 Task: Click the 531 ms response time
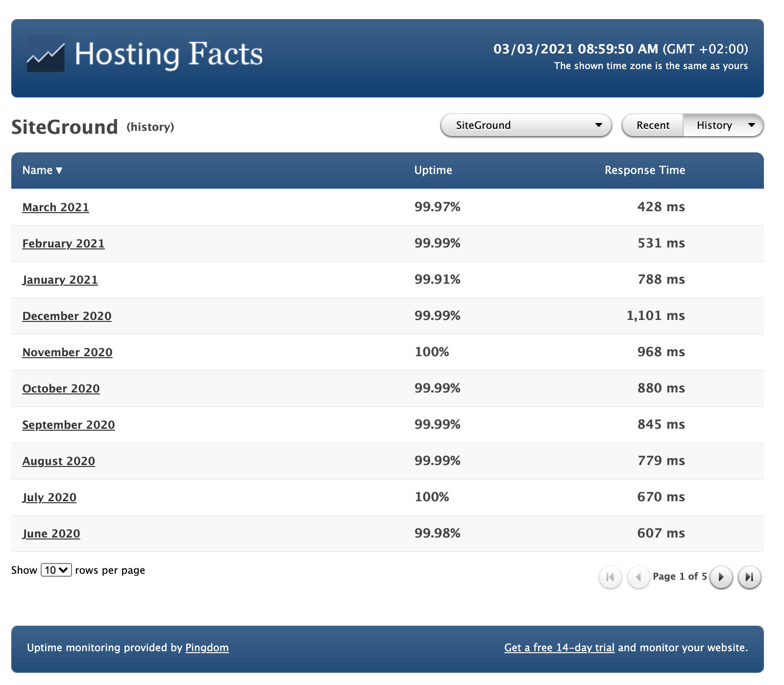pyautogui.click(x=661, y=243)
